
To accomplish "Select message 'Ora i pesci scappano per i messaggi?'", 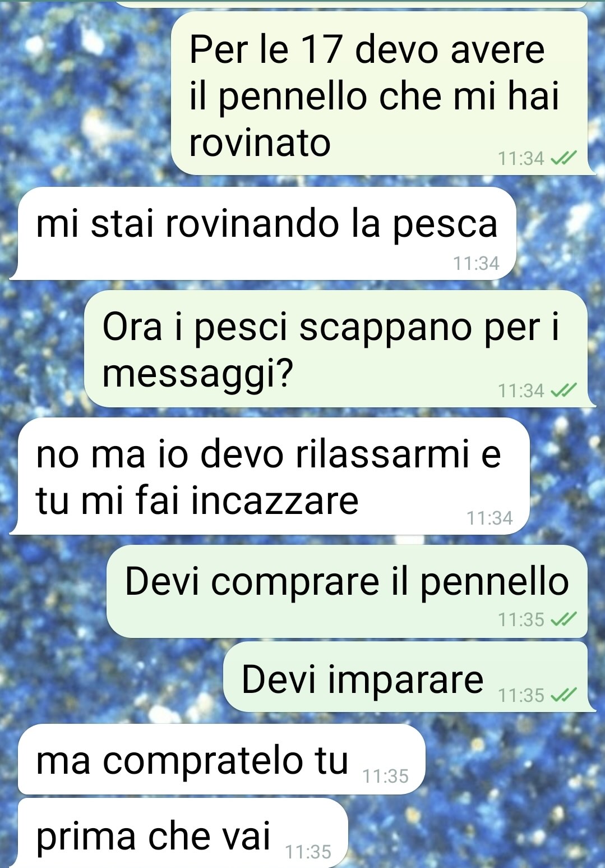I will pyautogui.click(x=336, y=349).
